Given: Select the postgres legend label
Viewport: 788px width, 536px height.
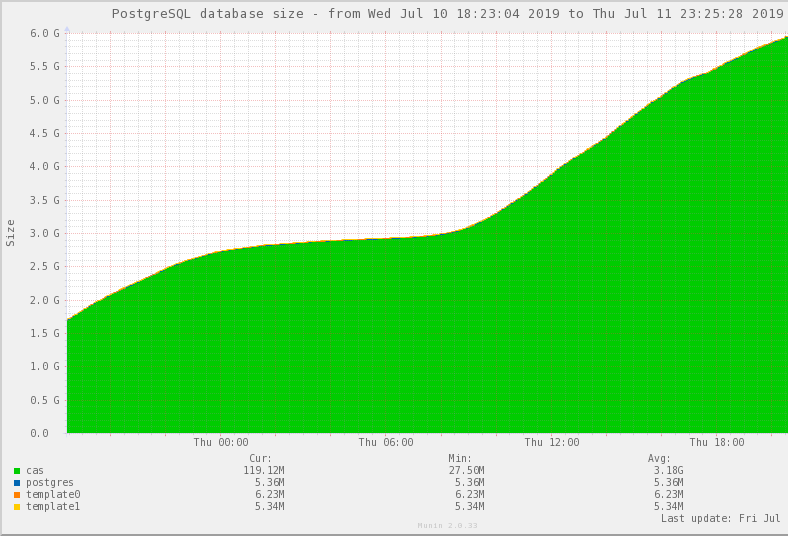Looking at the screenshot, I should (x=50, y=482).
